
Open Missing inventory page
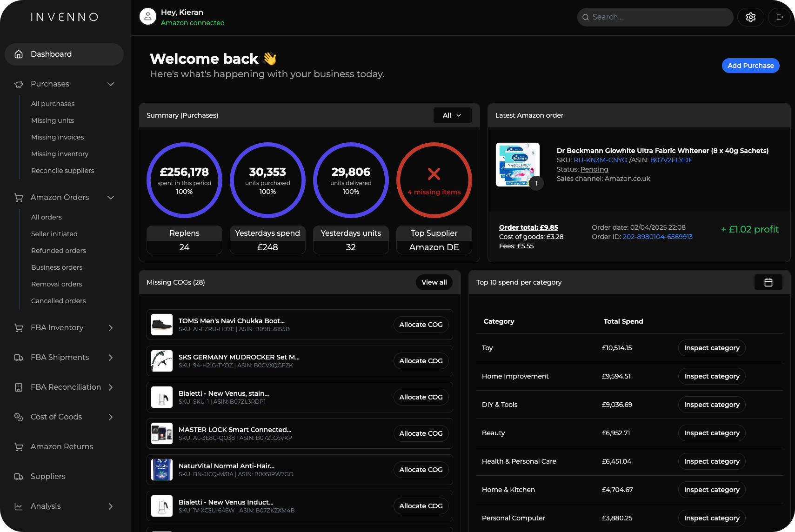[x=60, y=154]
